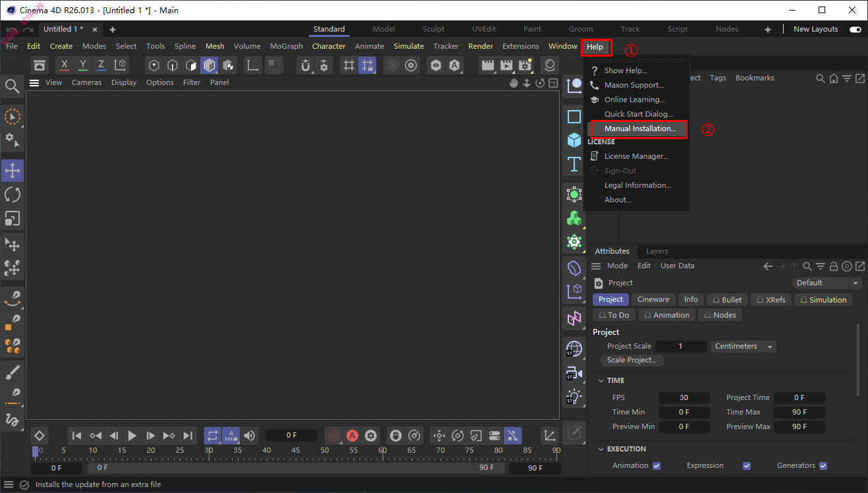Viewport: 868px width, 493px height.
Task: Step to the next frame
Action: 151,436
